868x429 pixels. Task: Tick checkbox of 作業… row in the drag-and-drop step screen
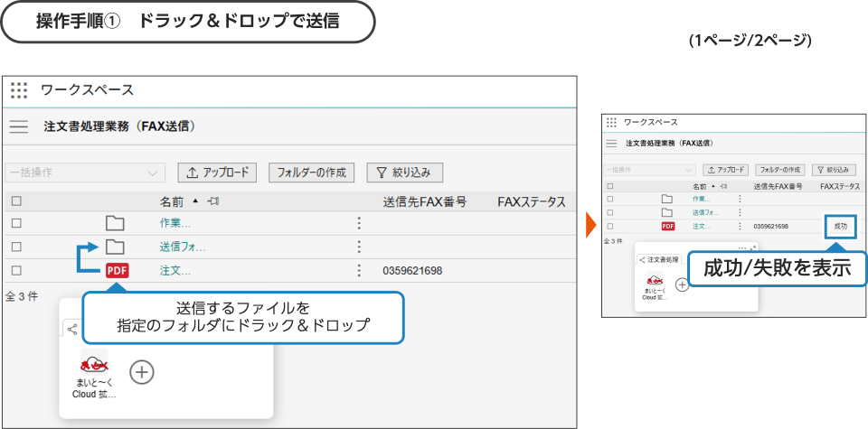[x=16, y=223]
